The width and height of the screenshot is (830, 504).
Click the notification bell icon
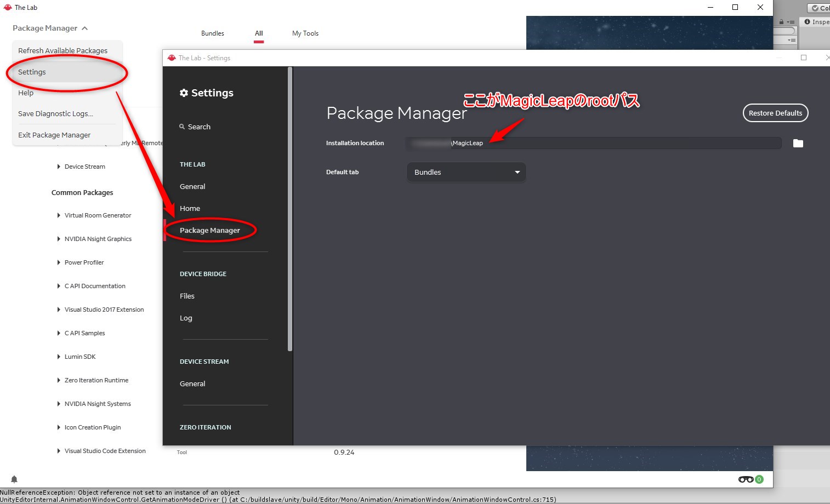(14, 479)
